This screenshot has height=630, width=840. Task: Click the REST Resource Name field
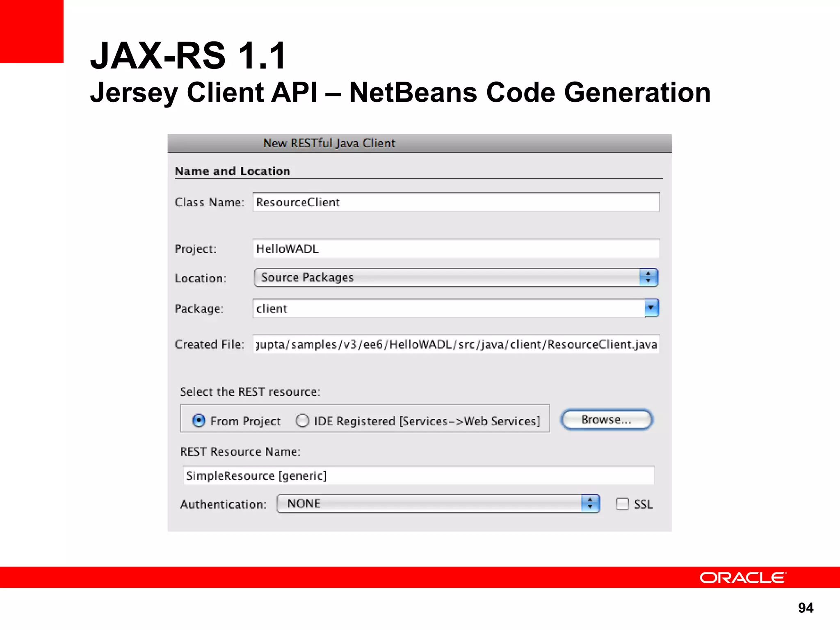pos(418,475)
